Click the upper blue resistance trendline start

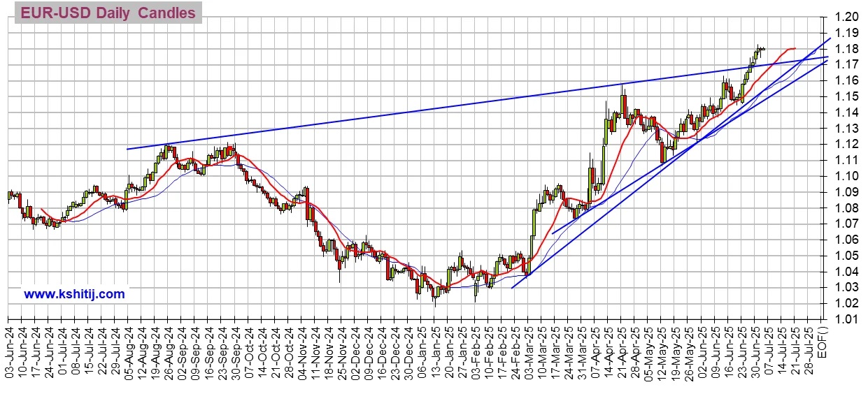click(127, 149)
